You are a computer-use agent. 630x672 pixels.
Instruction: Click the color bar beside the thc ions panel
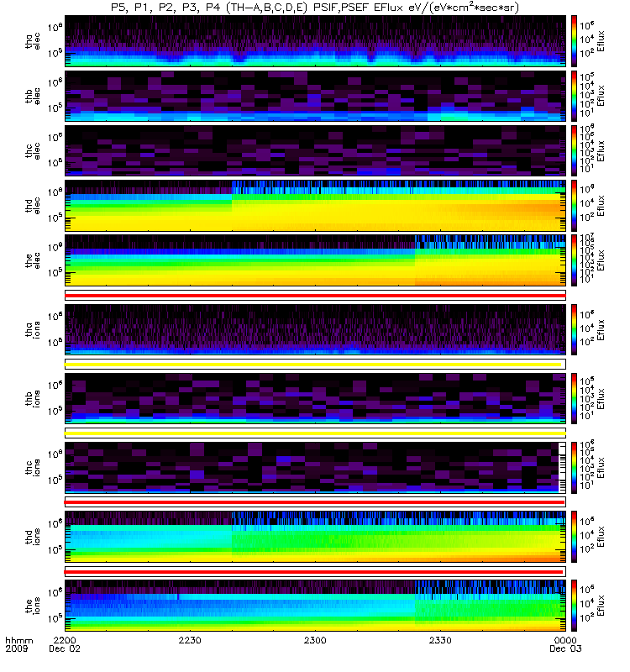point(574,468)
